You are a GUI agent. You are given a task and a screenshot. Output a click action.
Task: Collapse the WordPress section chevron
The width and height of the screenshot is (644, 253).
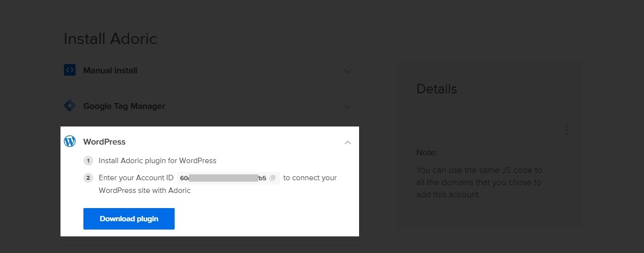[347, 142]
